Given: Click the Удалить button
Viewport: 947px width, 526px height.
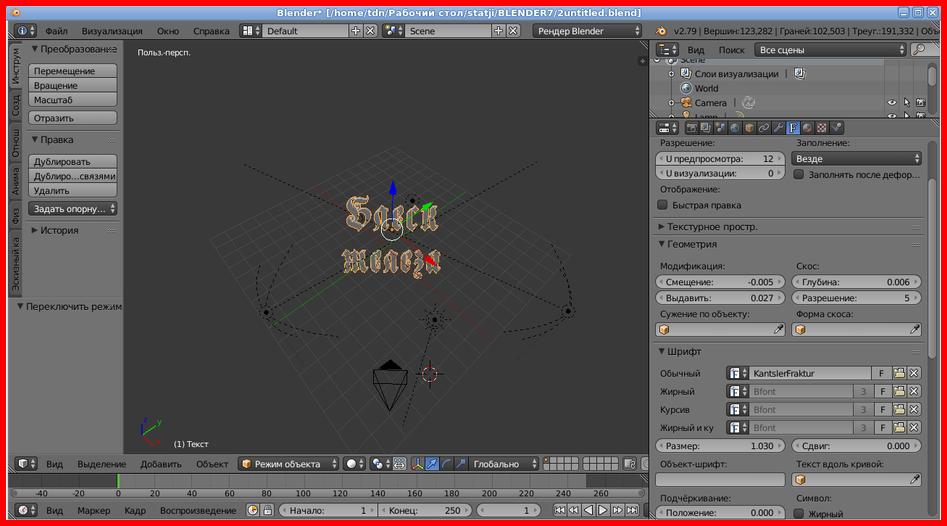Looking at the screenshot, I should click(x=72, y=190).
